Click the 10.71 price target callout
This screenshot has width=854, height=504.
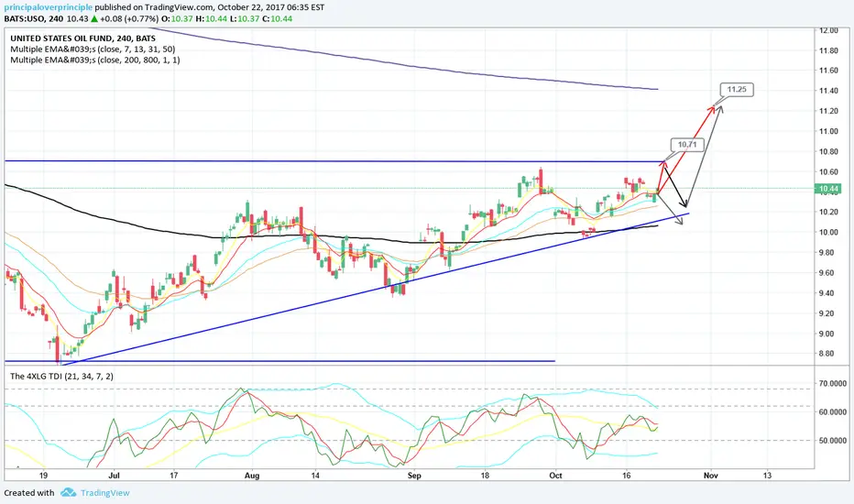[687, 145]
